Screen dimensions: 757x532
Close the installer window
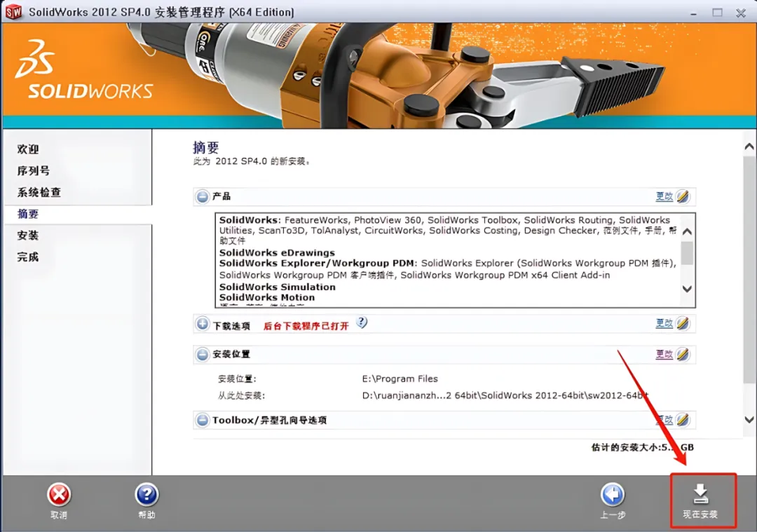[x=741, y=13]
